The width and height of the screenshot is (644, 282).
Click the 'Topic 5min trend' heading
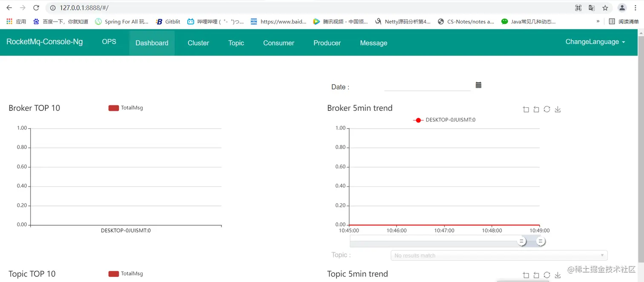pyautogui.click(x=357, y=274)
